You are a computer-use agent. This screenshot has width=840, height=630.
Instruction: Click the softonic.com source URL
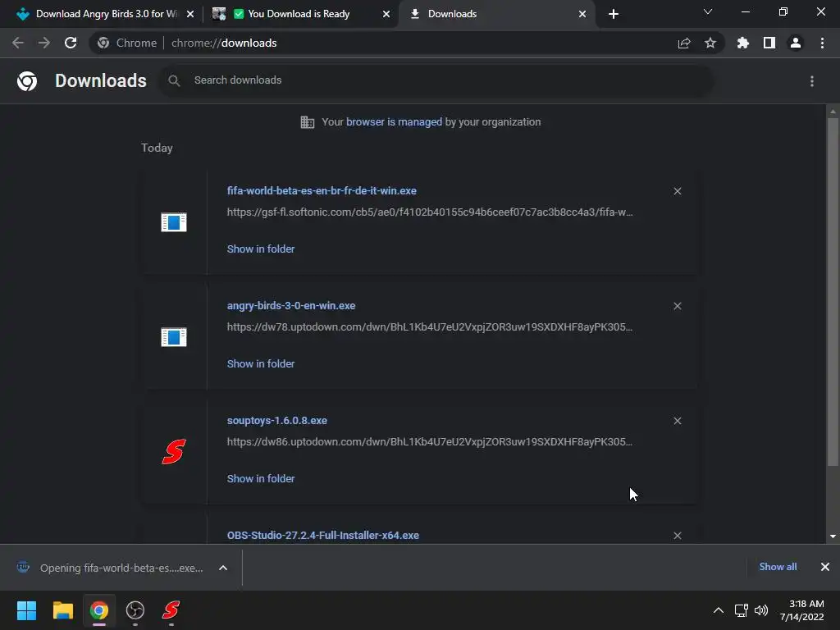(x=430, y=212)
